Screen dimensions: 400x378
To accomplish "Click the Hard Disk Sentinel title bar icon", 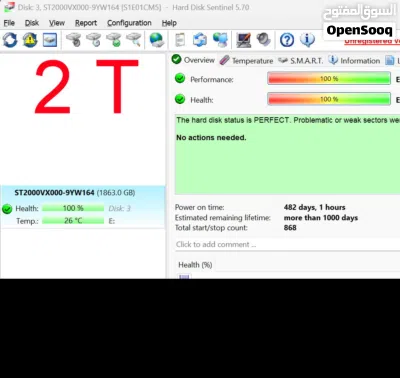I will click(9, 7).
